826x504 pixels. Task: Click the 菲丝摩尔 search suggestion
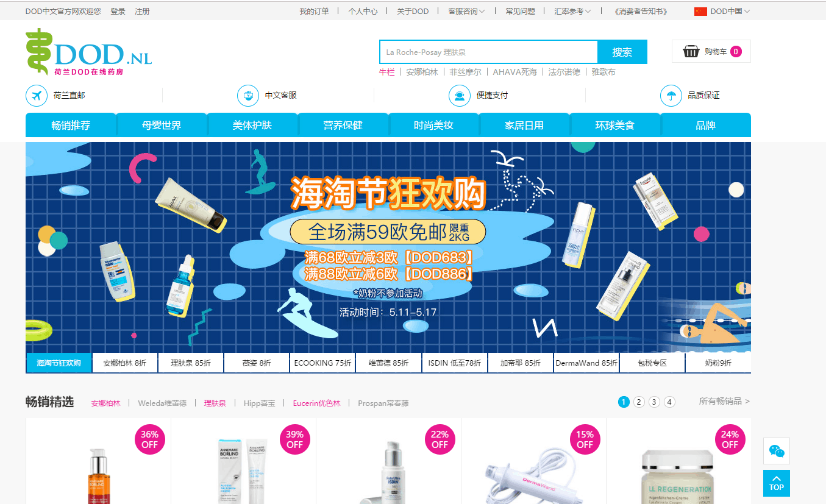(x=465, y=72)
